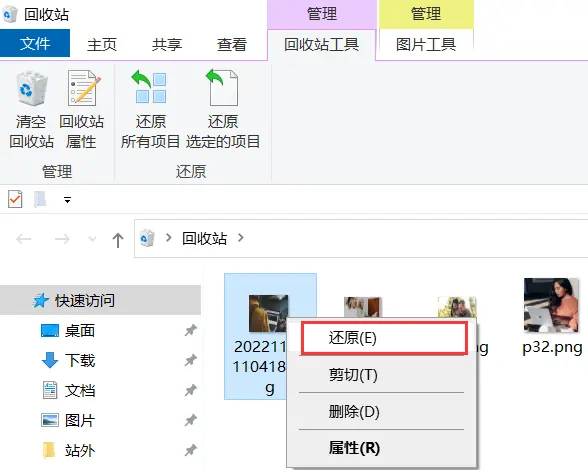The height and width of the screenshot is (470, 588).
Task: Click Restore All Items (还原所有项目)
Action: click(x=150, y=110)
